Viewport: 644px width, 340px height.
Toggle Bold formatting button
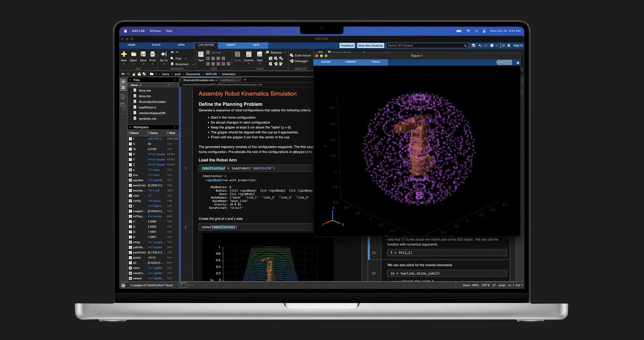point(208,58)
